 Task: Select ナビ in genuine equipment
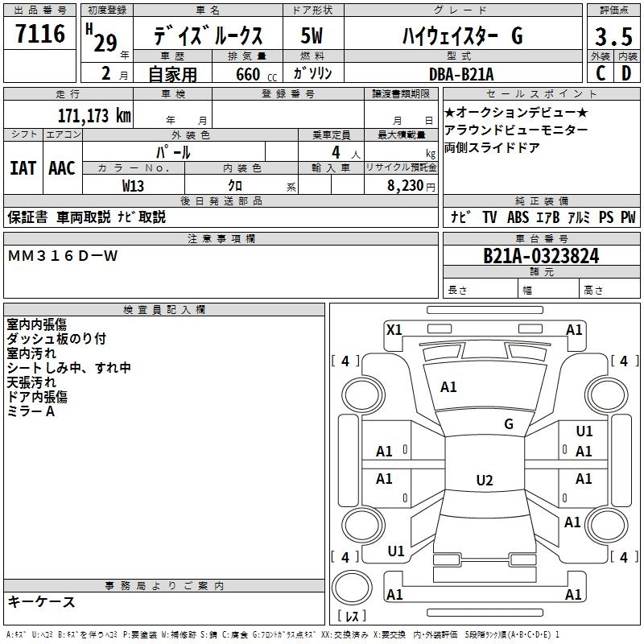[x=460, y=217]
